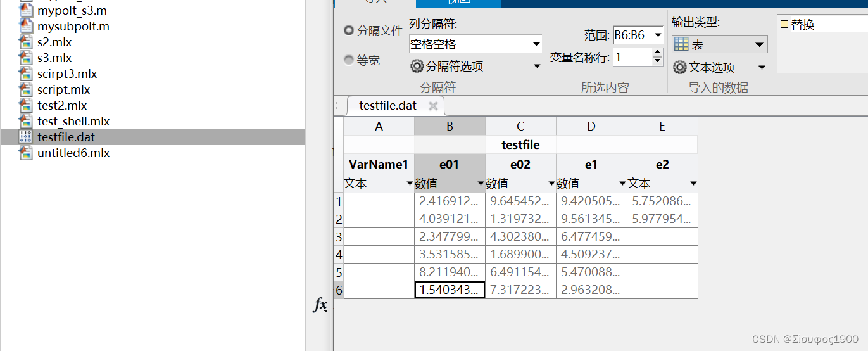Click the 变量名称行 number field
This screenshot has height=351, width=868.
(x=632, y=57)
